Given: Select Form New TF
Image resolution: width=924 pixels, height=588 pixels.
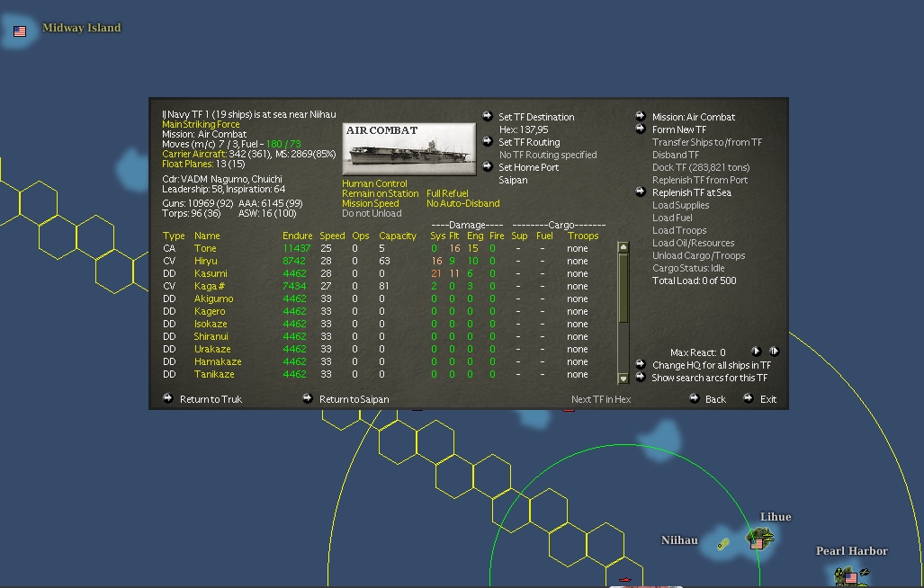Looking at the screenshot, I should tap(679, 129).
